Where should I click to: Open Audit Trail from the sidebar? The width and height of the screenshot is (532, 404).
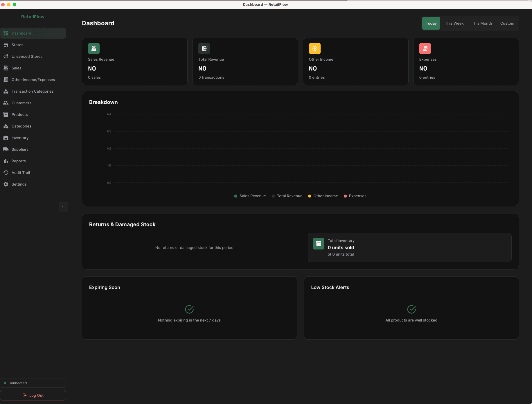33,173
